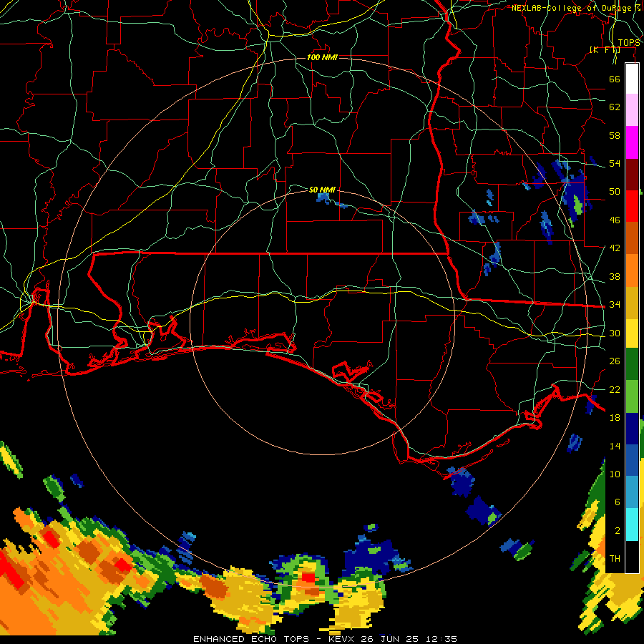
Task: Pick the navy blue legend swatch
Action: [x=632, y=429]
